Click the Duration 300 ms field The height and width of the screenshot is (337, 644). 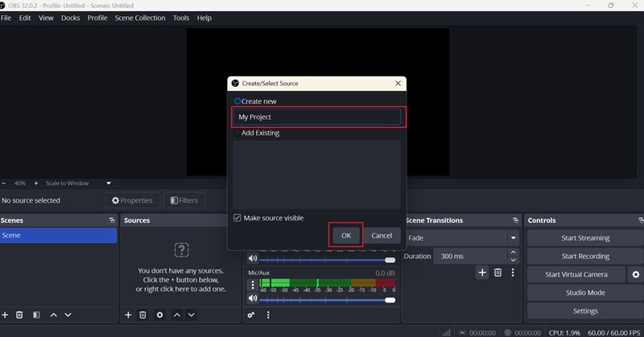[x=471, y=256]
